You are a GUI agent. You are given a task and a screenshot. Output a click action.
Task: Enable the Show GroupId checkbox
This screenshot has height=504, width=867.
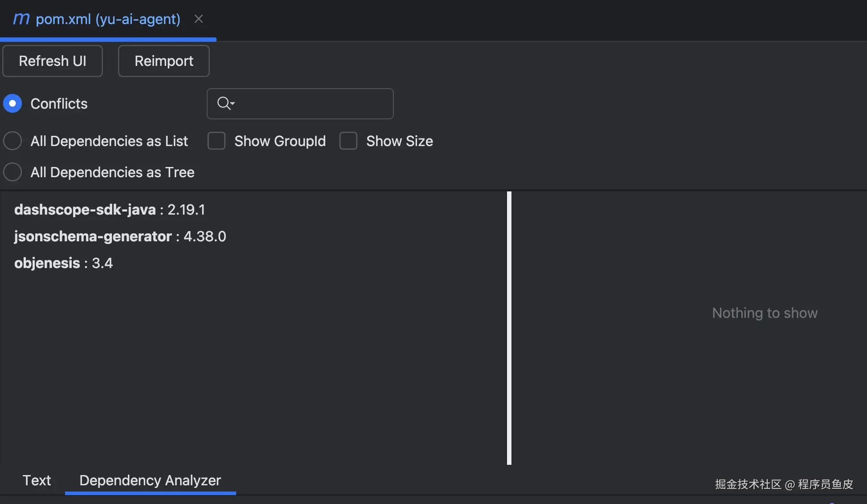click(x=217, y=141)
